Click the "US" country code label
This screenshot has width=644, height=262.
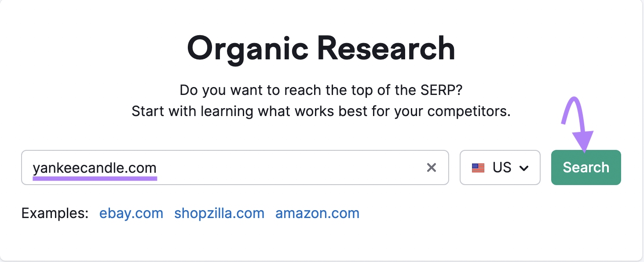pyautogui.click(x=502, y=167)
